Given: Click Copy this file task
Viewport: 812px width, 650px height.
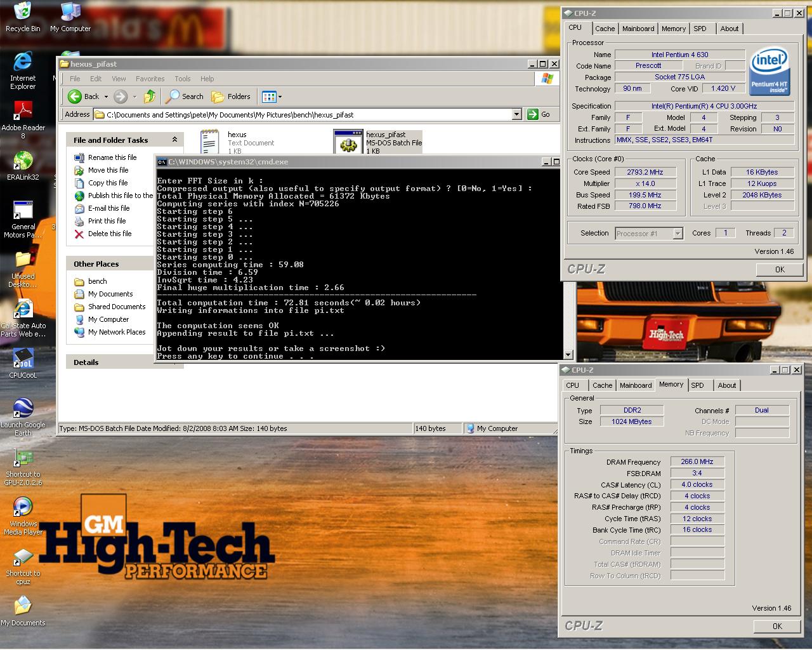Looking at the screenshot, I should [101, 183].
